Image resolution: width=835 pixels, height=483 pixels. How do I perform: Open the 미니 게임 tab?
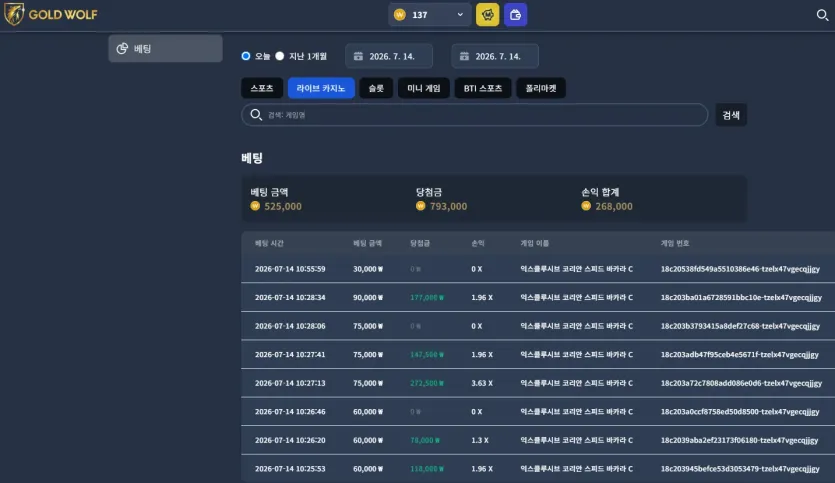click(423, 88)
